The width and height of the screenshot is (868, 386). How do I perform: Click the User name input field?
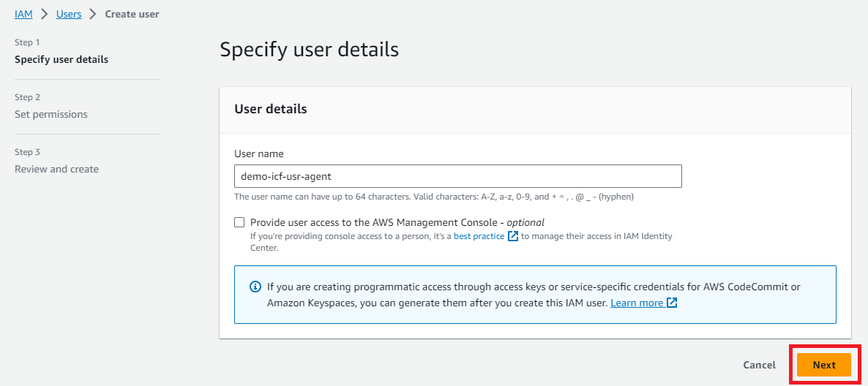click(458, 176)
